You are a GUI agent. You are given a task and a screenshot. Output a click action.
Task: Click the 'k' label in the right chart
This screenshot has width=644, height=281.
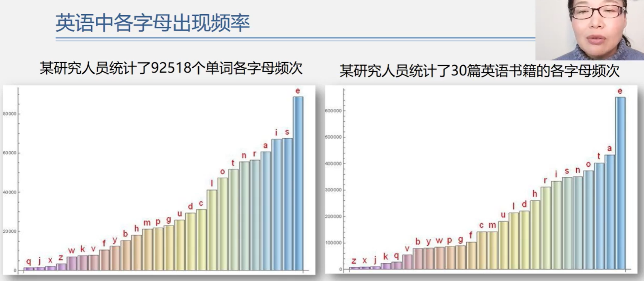point(386,257)
